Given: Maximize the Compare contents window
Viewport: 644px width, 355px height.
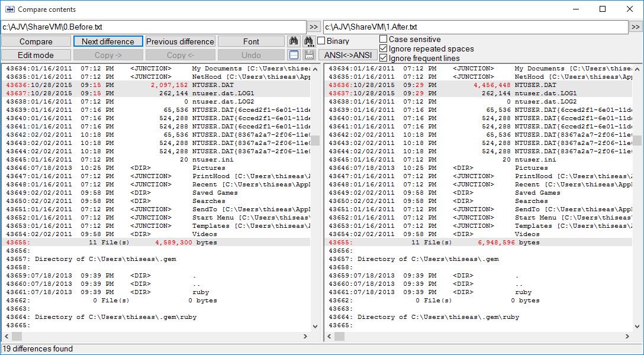Looking at the screenshot, I should pyautogui.click(x=603, y=9).
